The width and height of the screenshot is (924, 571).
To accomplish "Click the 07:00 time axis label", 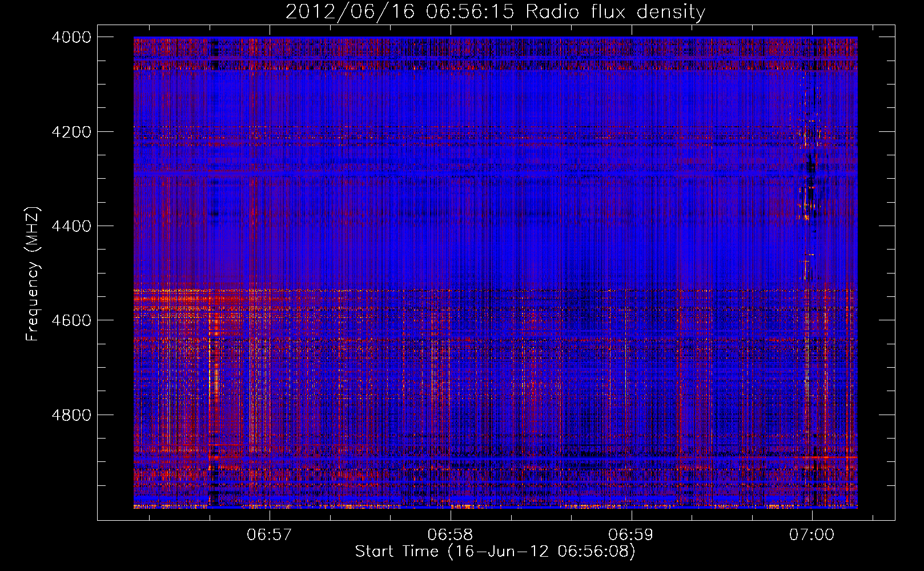I will click(x=811, y=535).
